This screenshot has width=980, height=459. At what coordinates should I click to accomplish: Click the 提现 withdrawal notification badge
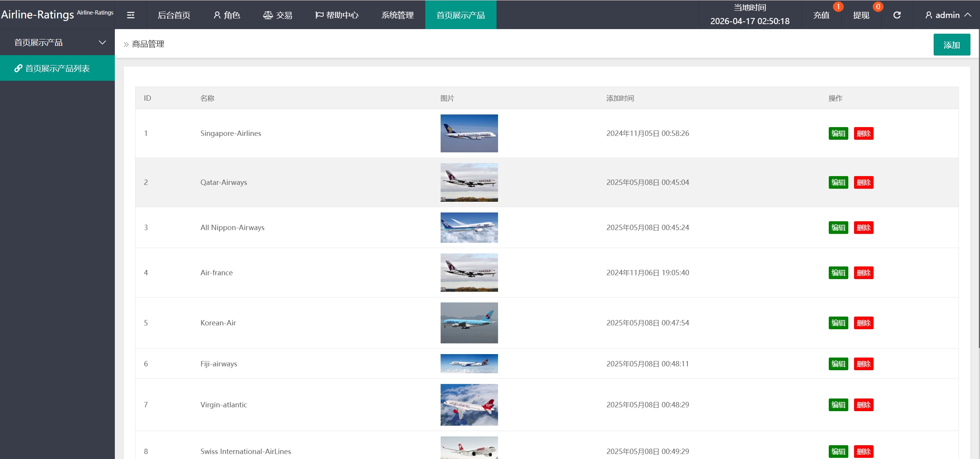pos(878,7)
